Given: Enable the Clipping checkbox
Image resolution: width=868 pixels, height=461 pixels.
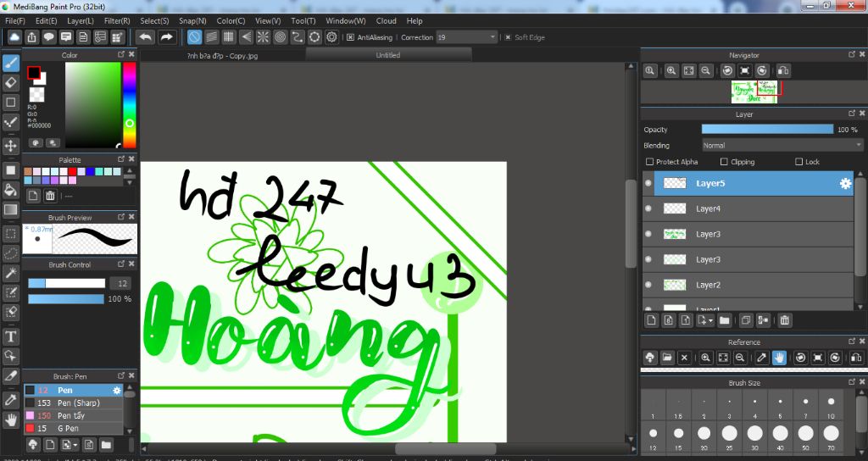Looking at the screenshot, I should coord(724,162).
